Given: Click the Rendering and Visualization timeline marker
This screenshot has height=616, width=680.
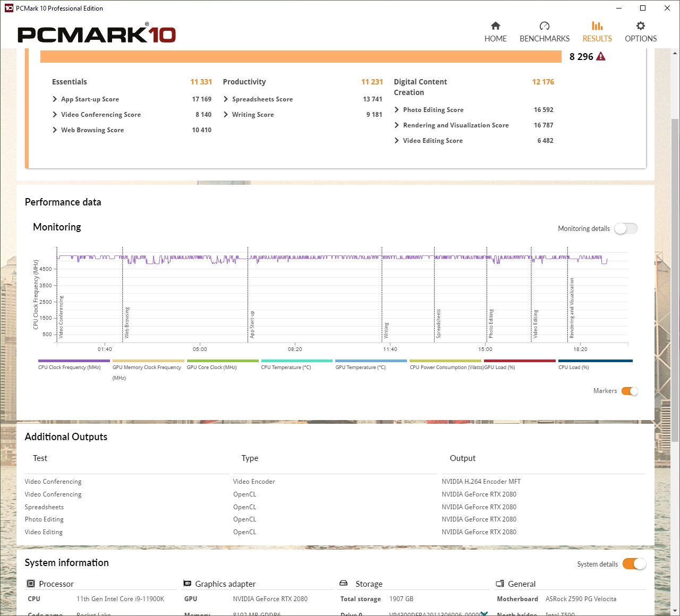Looking at the screenshot, I should pyautogui.click(x=572, y=308).
